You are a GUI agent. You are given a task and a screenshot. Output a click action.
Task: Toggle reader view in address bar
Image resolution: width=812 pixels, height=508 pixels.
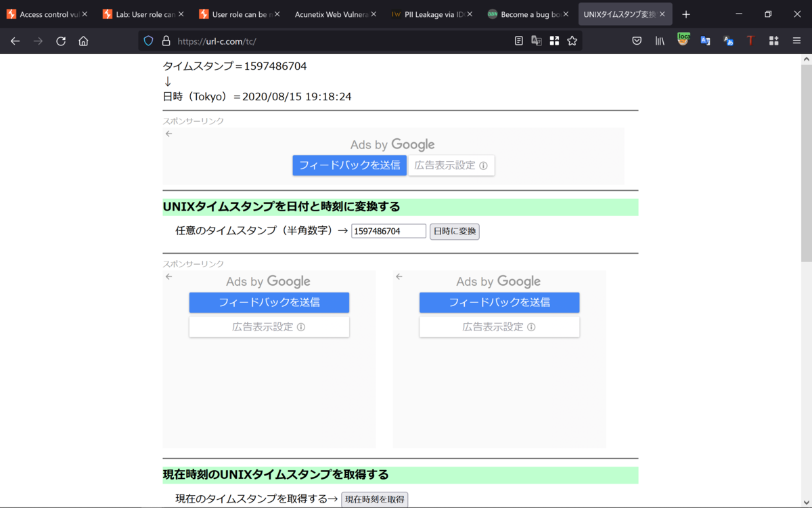519,41
